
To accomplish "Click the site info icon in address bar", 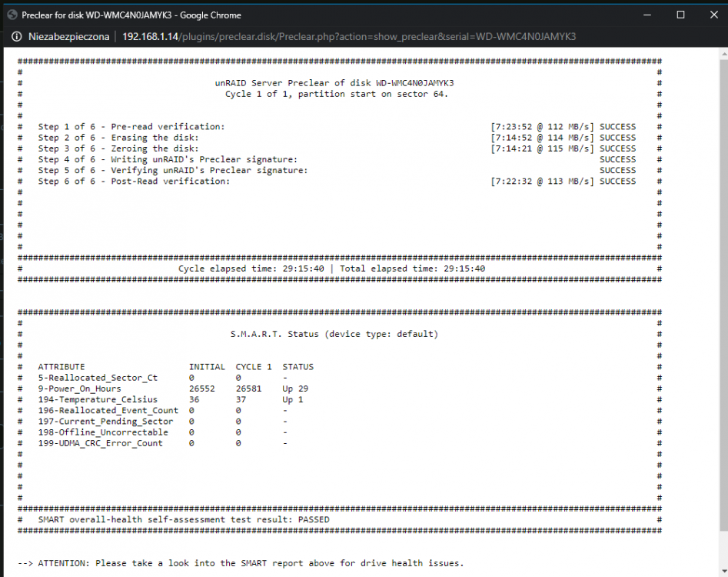I will click(x=16, y=37).
